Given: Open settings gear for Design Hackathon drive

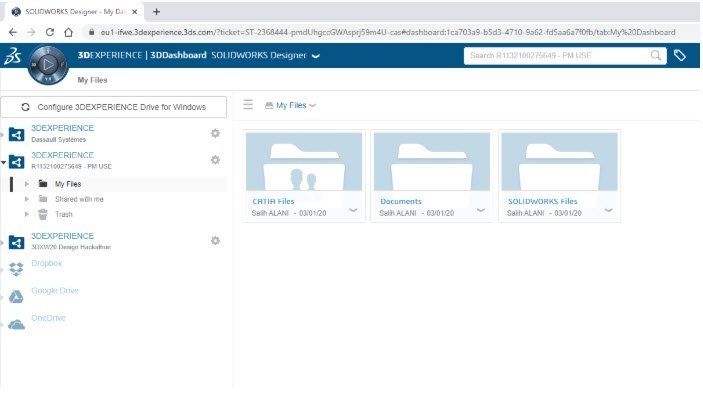Looking at the screenshot, I should pos(215,241).
